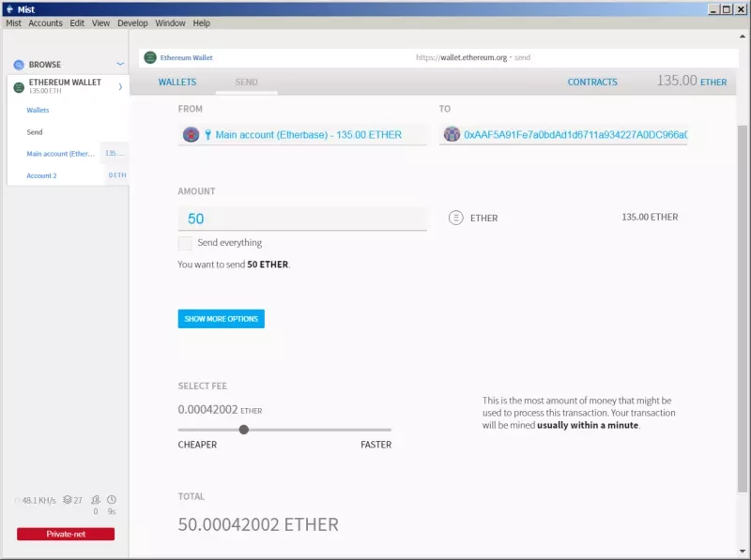The height and width of the screenshot is (560, 751).
Task: Click the Main account identicon in FROM field
Action: pos(192,134)
